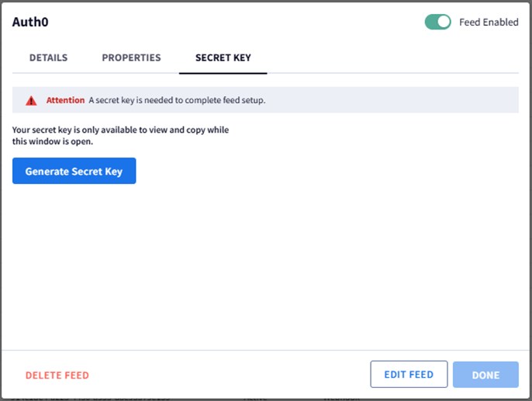
Task: Switch to the Details tab
Action: coord(49,57)
